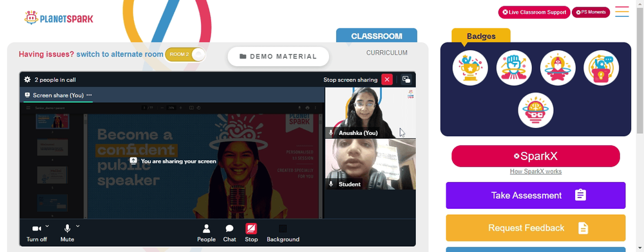Click Student's microphone status icon

point(331,184)
